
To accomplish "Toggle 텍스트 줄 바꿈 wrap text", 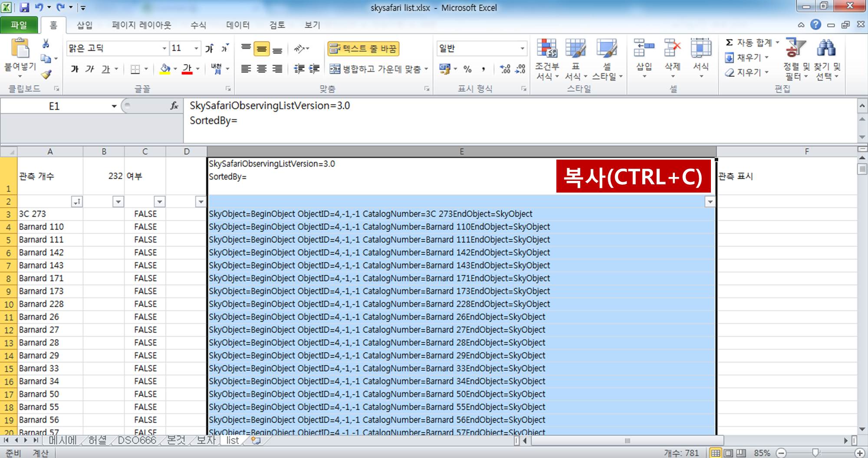I will [363, 49].
